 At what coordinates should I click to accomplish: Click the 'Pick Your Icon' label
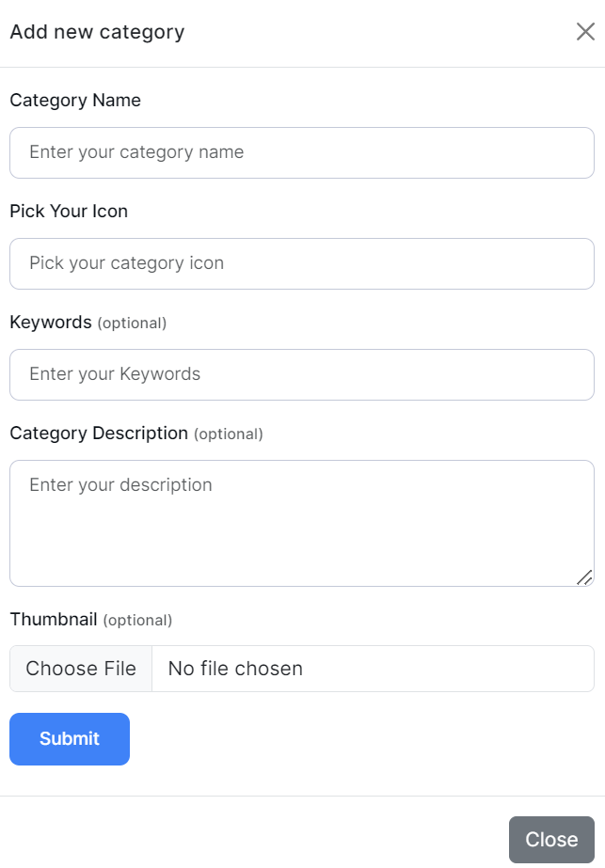(69, 212)
